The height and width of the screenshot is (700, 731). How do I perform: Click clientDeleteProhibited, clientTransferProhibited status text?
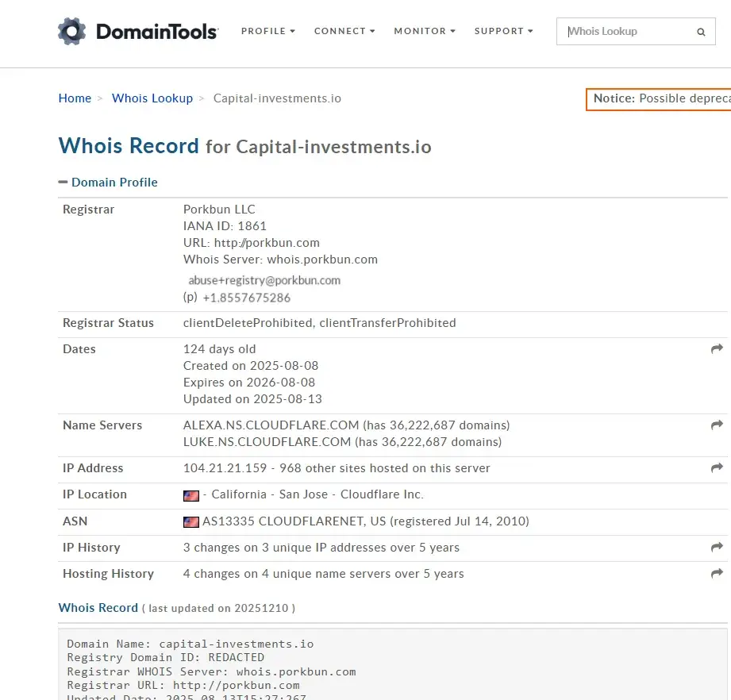click(319, 323)
